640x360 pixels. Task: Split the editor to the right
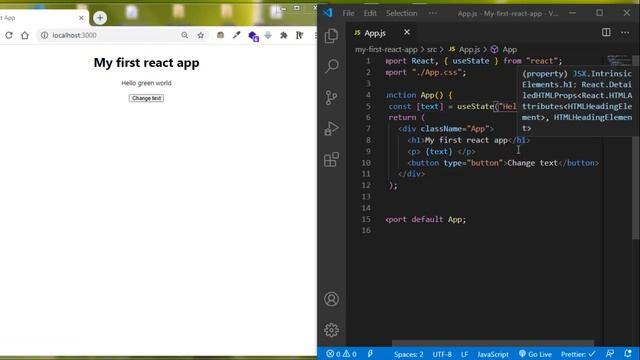[606, 32]
